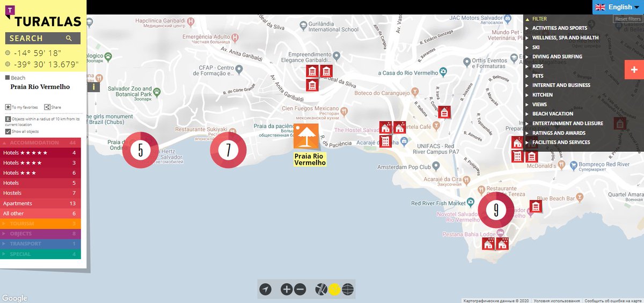Expand Ratings and Awards filter
The height and width of the screenshot is (303, 644).
point(558,132)
